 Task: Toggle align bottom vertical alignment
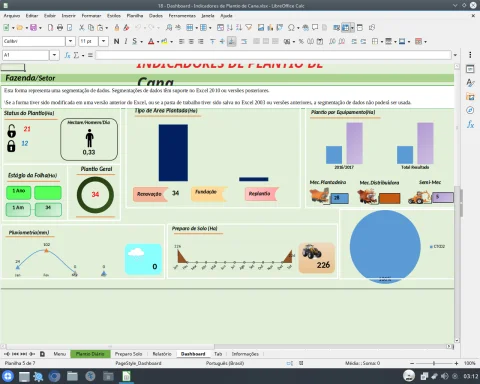(232, 41)
